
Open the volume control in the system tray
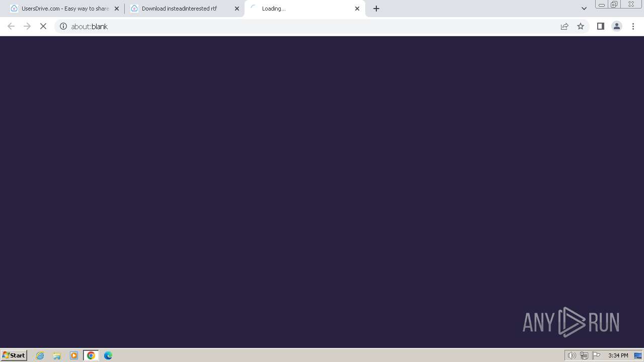(x=572, y=355)
